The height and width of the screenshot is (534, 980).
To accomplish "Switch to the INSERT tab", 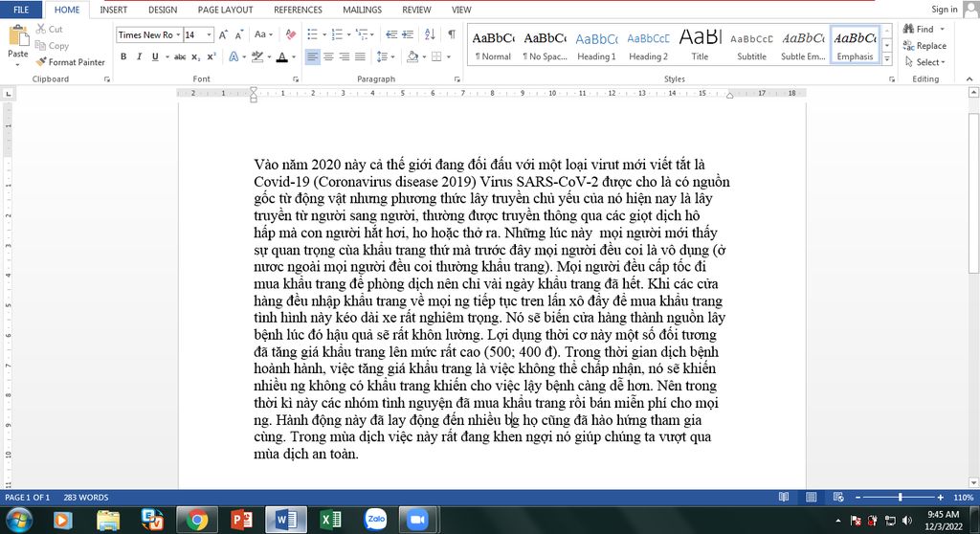I will (x=113, y=10).
